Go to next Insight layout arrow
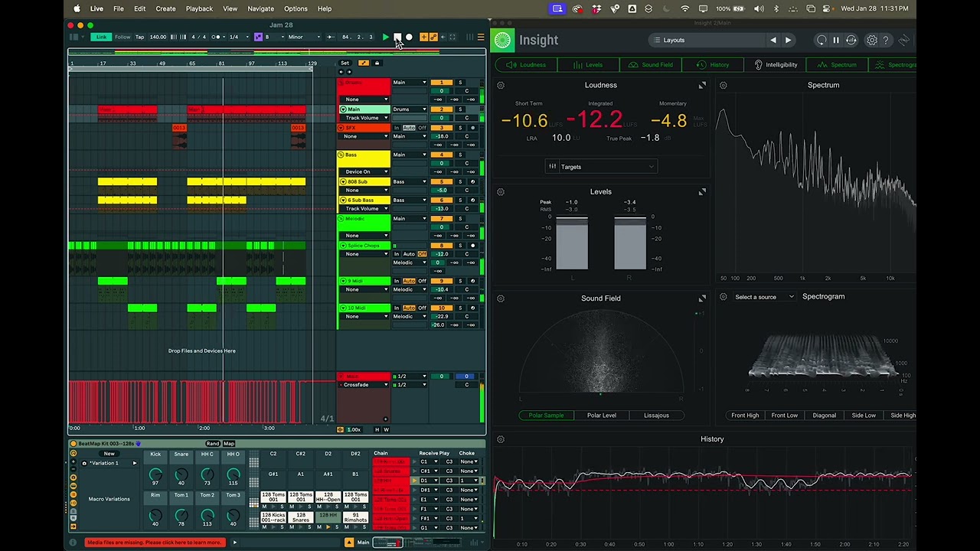 (788, 40)
